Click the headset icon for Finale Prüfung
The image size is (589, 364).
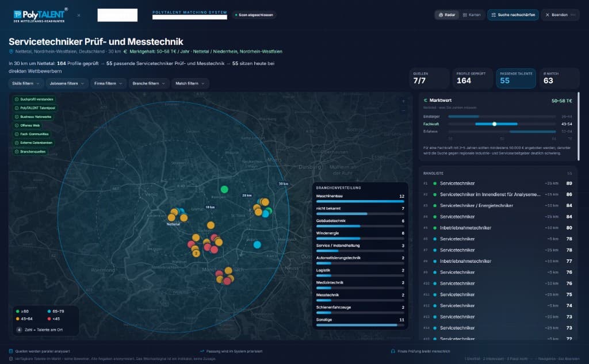[x=393, y=351]
